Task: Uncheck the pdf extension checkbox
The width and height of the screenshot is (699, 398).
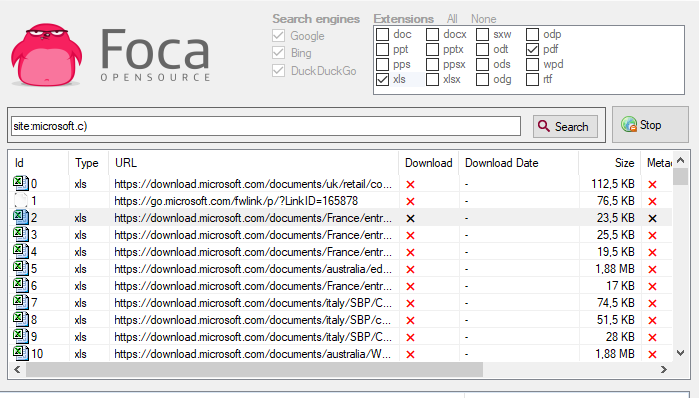Action: point(532,49)
